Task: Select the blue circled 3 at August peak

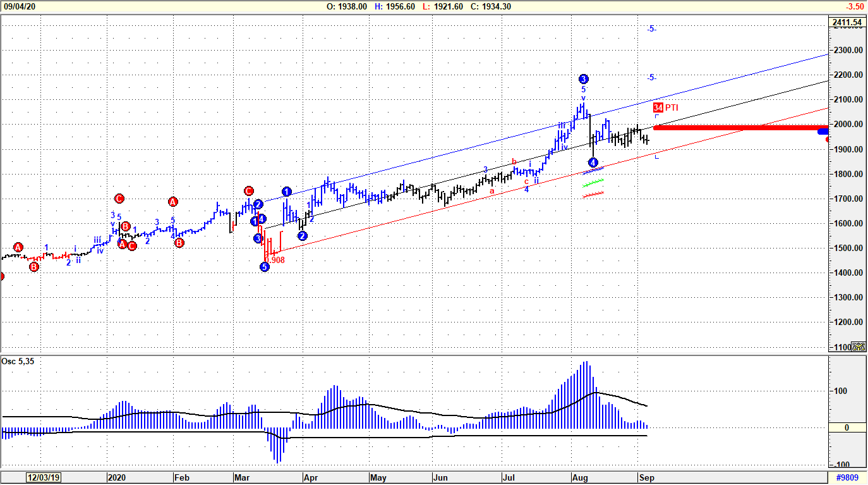Action: [x=584, y=79]
